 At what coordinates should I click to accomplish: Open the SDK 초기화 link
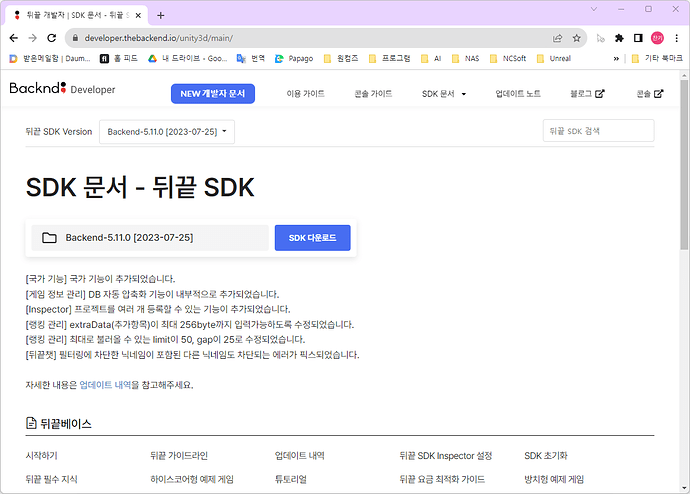click(546, 456)
